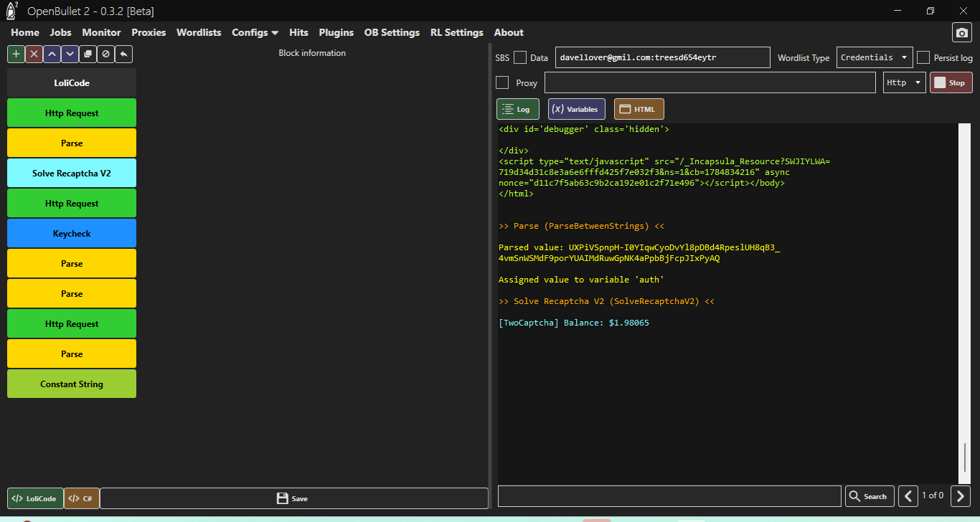The height and width of the screenshot is (522, 980).
Task: Enable the Proxy checkbox
Action: [x=502, y=82]
